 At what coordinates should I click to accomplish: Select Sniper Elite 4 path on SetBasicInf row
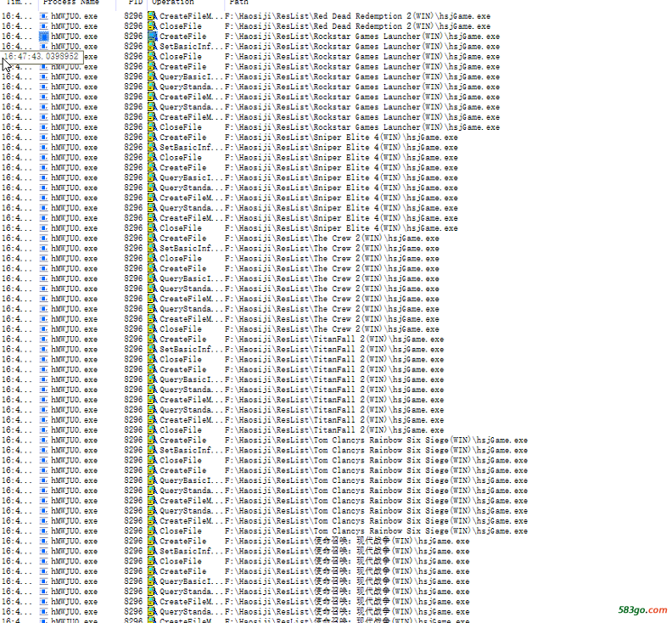pos(341,148)
